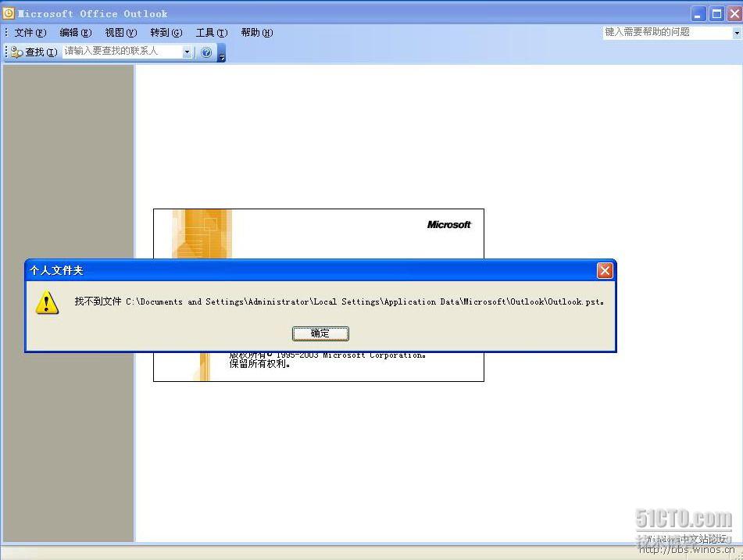Open the 编辑(E) menu
The image size is (743, 560).
75,33
